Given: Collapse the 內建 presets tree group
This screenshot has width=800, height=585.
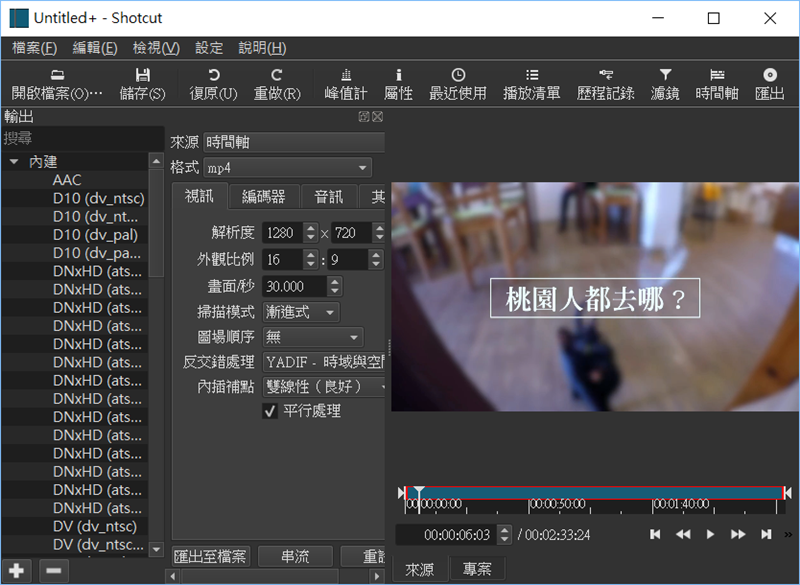Looking at the screenshot, I should (14, 161).
